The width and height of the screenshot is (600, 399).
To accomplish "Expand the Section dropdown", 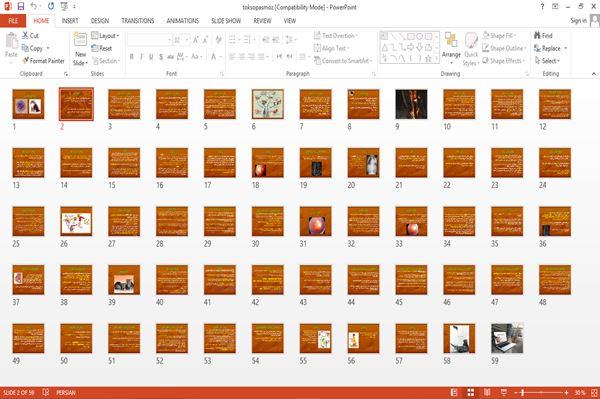I will (106, 61).
